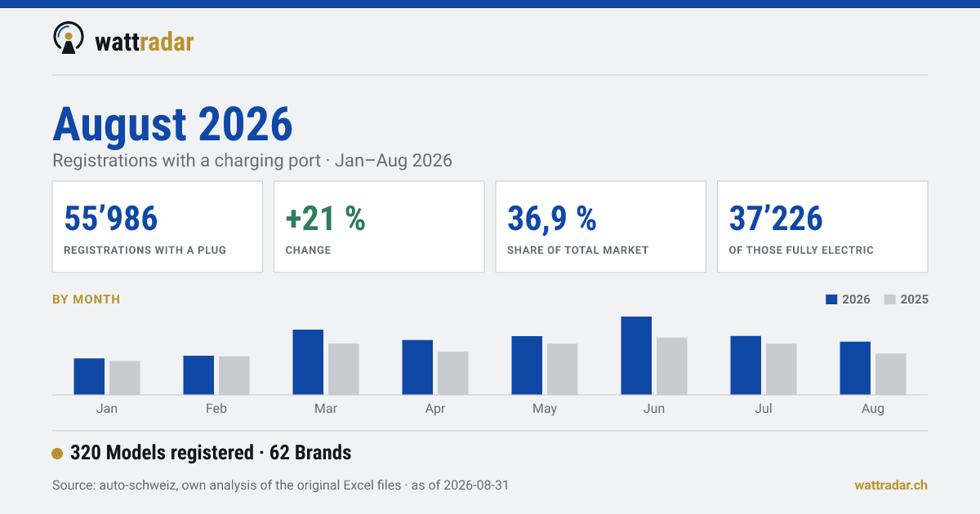This screenshot has width=980, height=514.
Task: Select the grey 2025 bar for Feb
Action: coord(234,375)
